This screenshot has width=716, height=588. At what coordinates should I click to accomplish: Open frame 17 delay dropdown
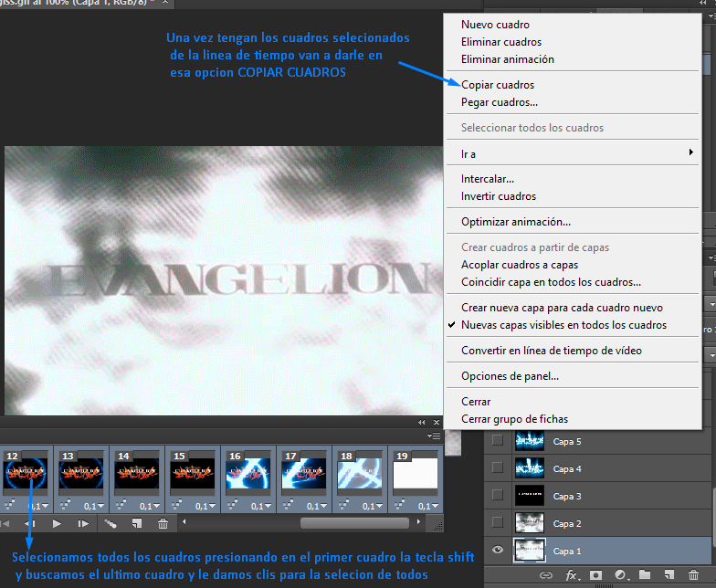click(317, 506)
